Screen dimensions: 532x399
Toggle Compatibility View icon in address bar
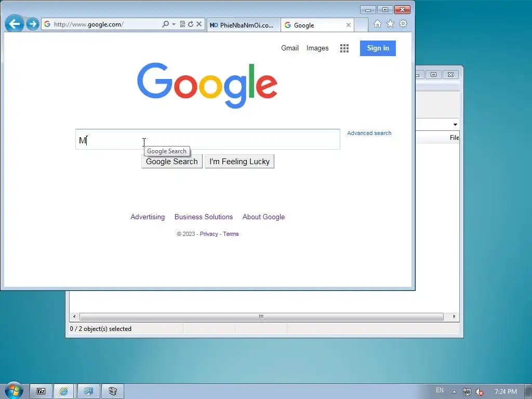[182, 24]
